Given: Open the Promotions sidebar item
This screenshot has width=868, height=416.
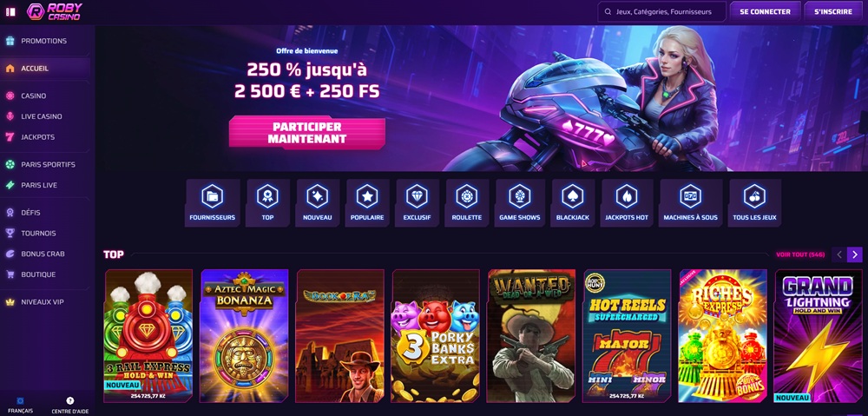Looking at the screenshot, I should point(45,41).
